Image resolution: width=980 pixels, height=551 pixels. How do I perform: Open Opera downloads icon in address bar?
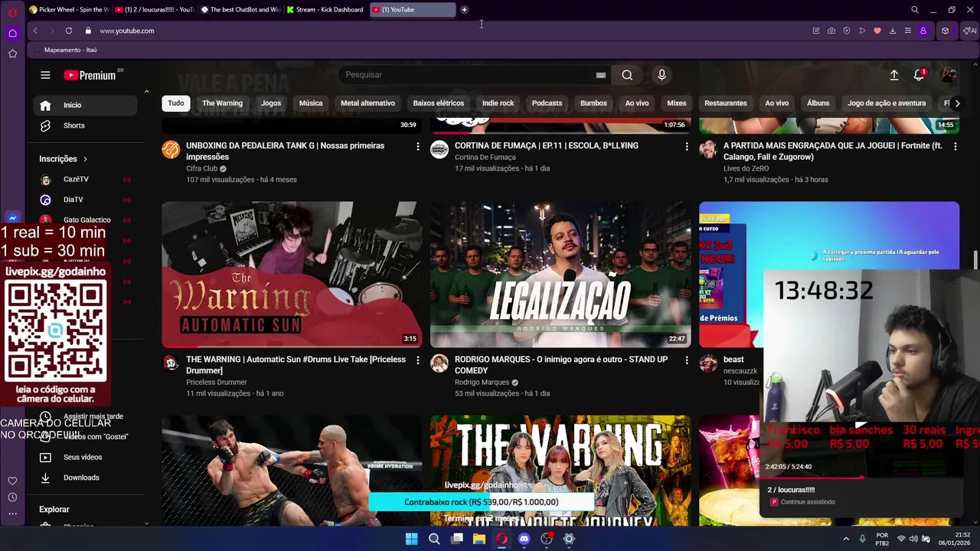point(893,31)
